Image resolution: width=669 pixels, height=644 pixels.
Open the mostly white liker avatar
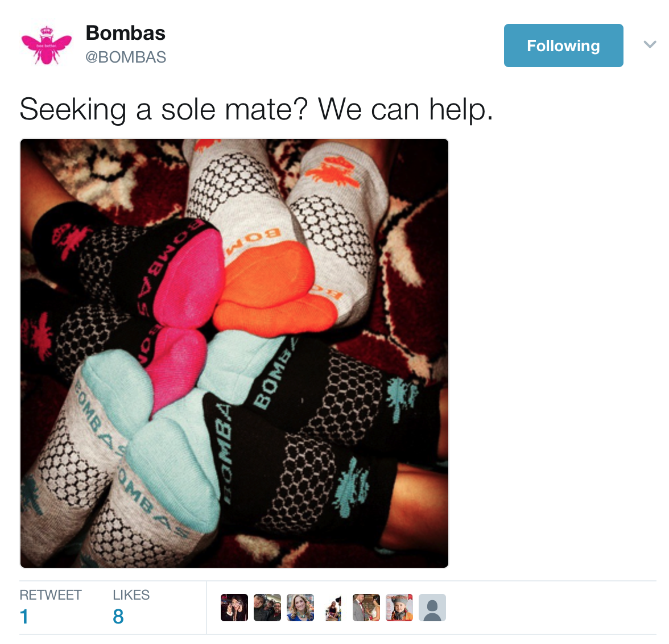pos(333,607)
